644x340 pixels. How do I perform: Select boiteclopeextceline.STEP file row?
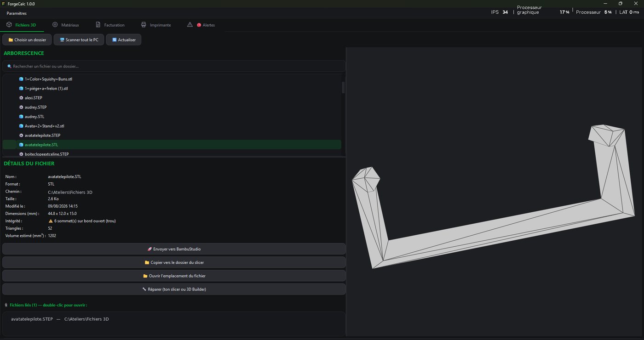(172, 154)
